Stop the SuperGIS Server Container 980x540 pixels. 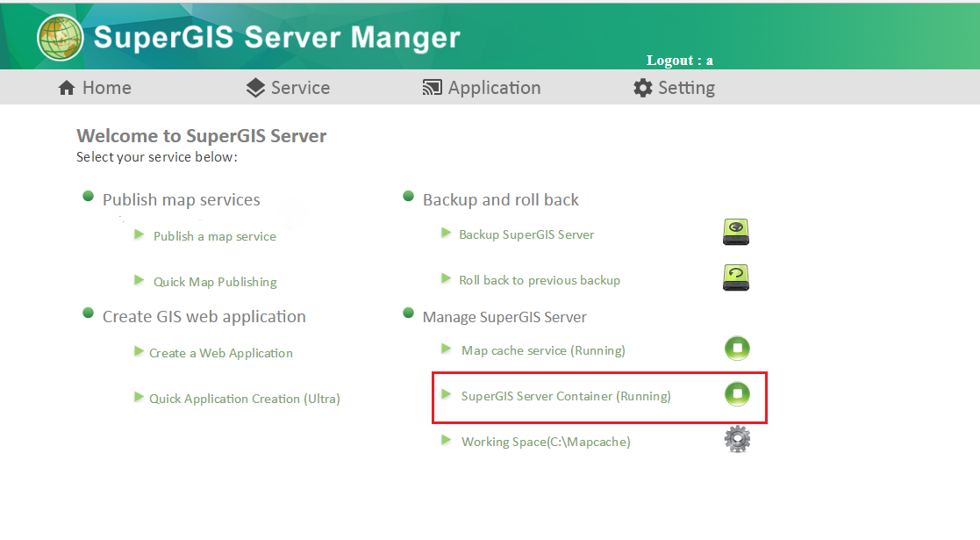(738, 393)
